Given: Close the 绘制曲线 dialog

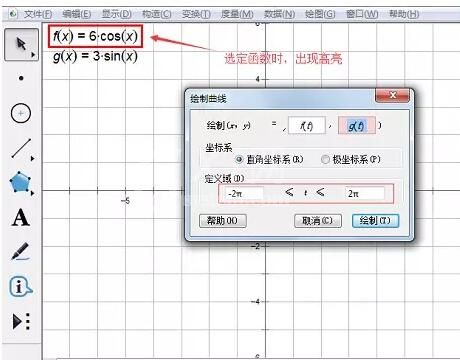Looking at the screenshot, I should click(392, 95).
